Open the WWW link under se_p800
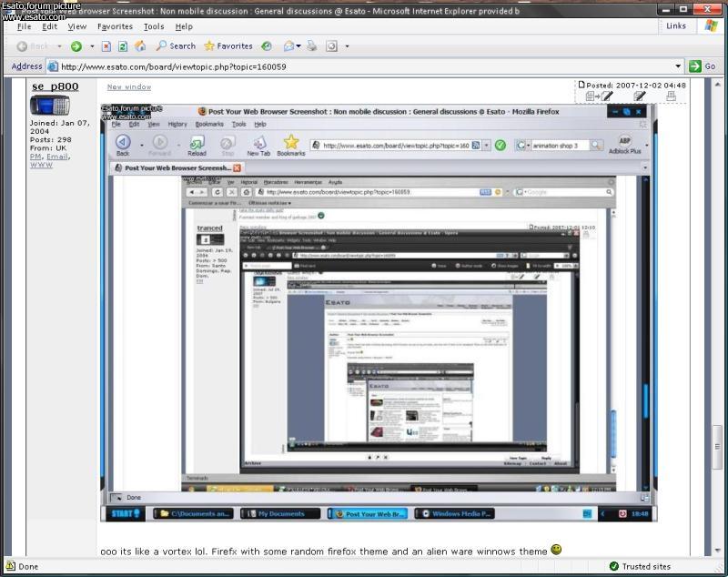 [41, 165]
